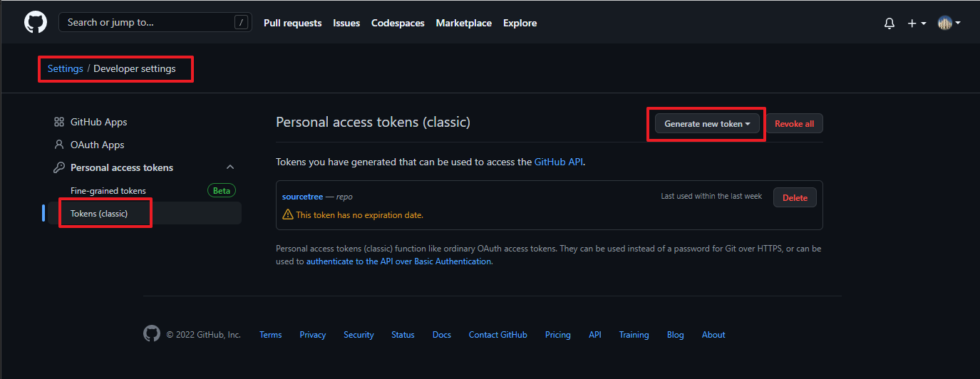Image resolution: width=980 pixels, height=379 pixels.
Task: Open OAuth Apps in sidebar
Action: (97, 145)
